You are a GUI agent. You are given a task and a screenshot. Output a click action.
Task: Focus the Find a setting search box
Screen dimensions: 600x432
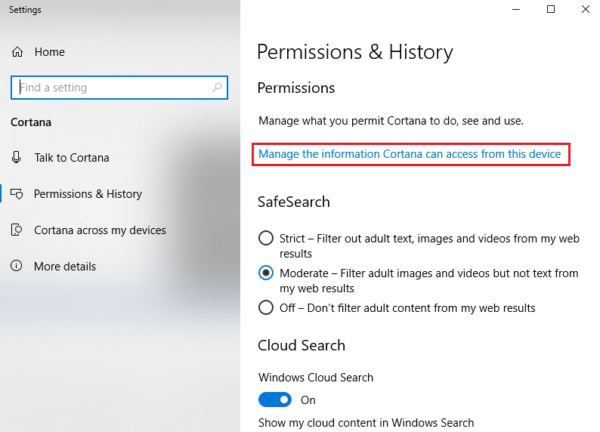pyautogui.click(x=119, y=88)
